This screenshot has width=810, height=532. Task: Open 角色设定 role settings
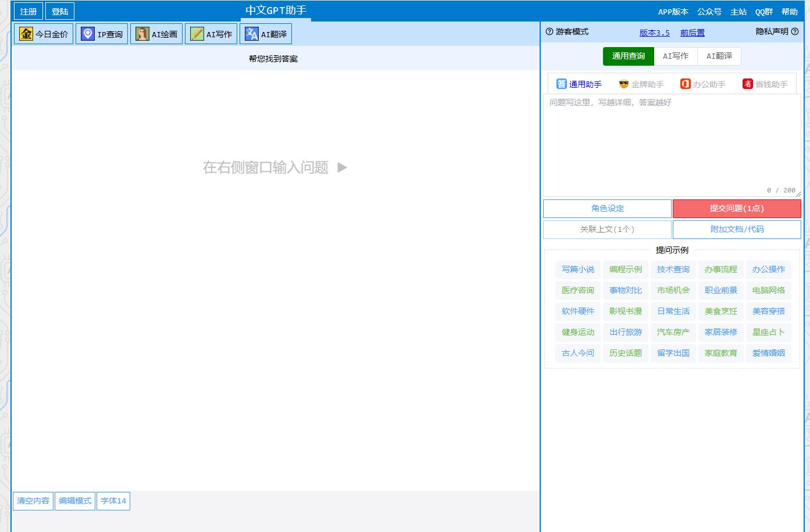click(607, 209)
